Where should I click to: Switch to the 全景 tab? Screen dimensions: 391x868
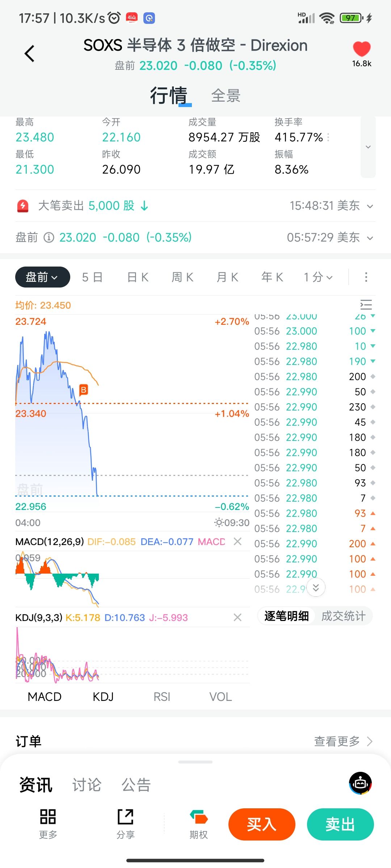point(226,96)
